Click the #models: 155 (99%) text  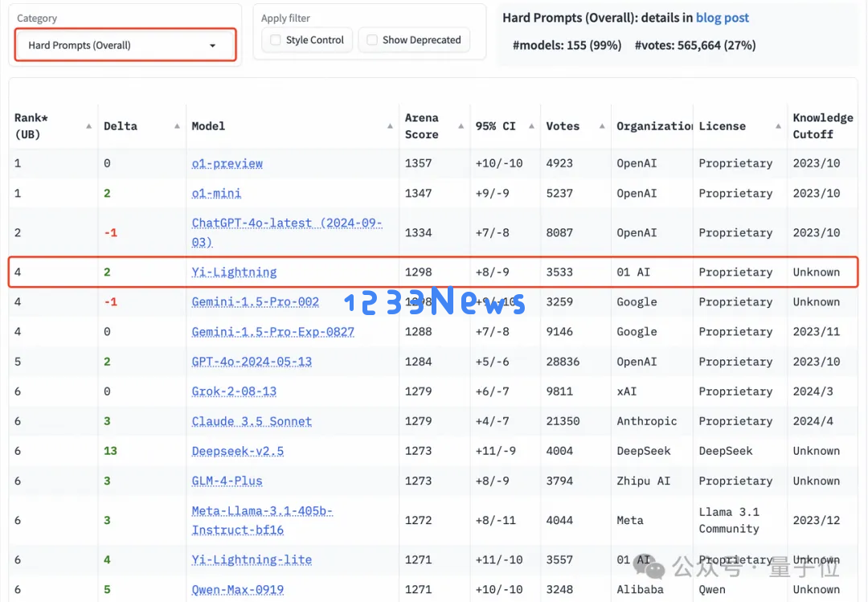pyautogui.click(x=567, y=46)
